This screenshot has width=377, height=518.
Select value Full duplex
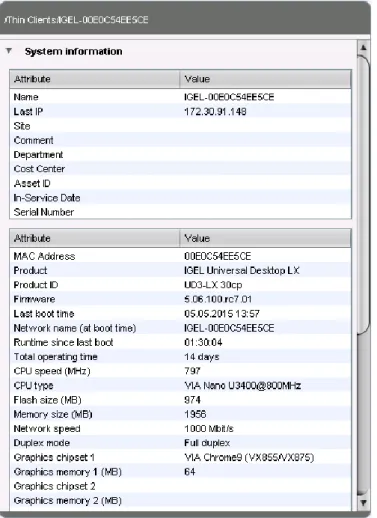(207, 443)
